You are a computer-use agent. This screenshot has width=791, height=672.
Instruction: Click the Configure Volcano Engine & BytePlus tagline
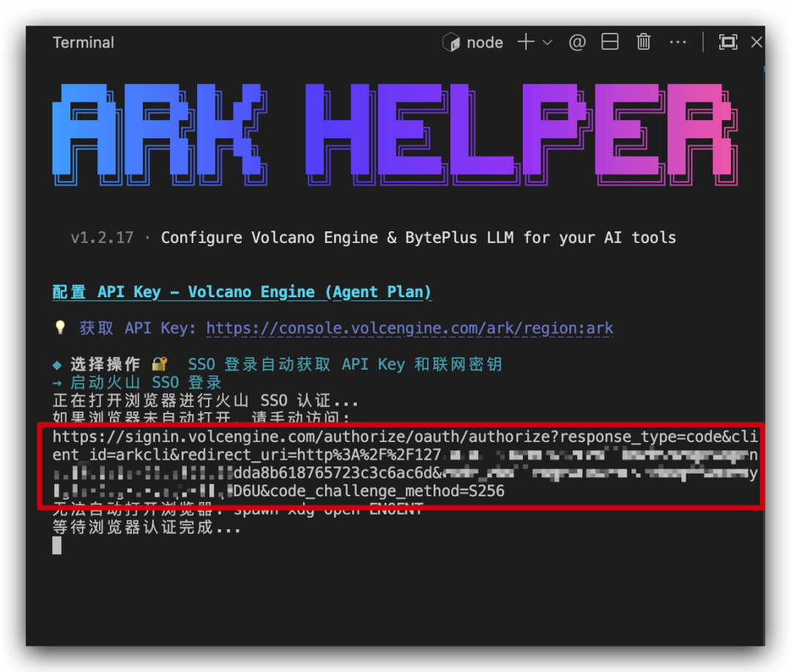click(x=418, y=237)
